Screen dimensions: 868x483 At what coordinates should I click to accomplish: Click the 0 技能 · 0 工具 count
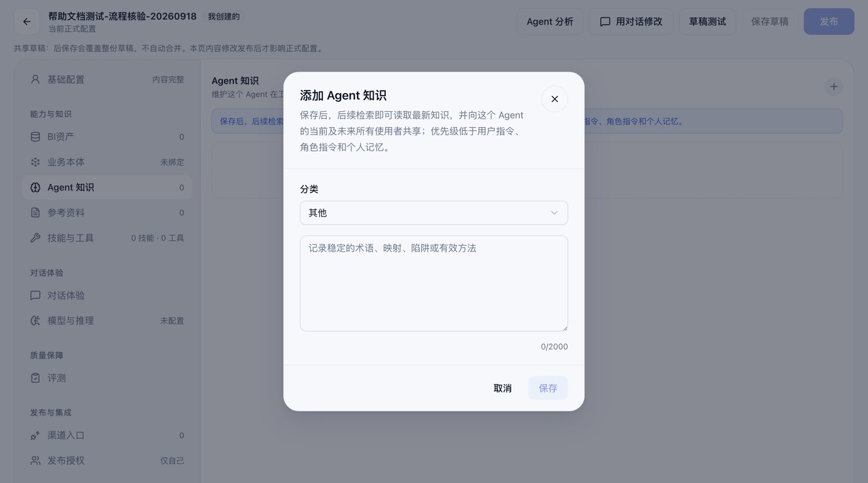point(157,238)
